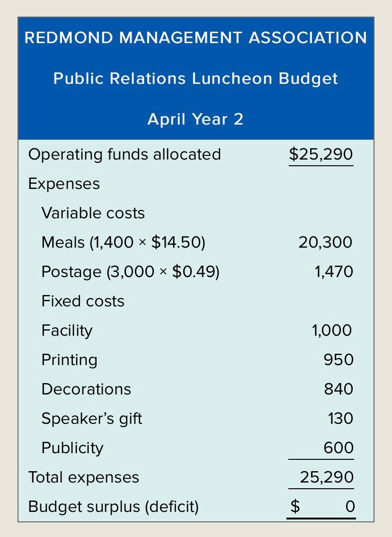Select the Public Relations Luncheon Budget heading
This screenshot has height=537, width=392.
click(x=196, y=79)
